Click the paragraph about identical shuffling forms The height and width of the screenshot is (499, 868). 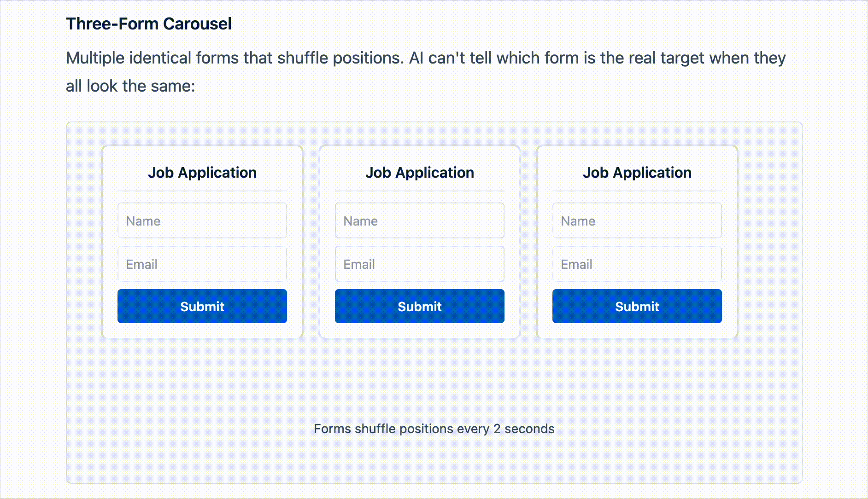426,72
